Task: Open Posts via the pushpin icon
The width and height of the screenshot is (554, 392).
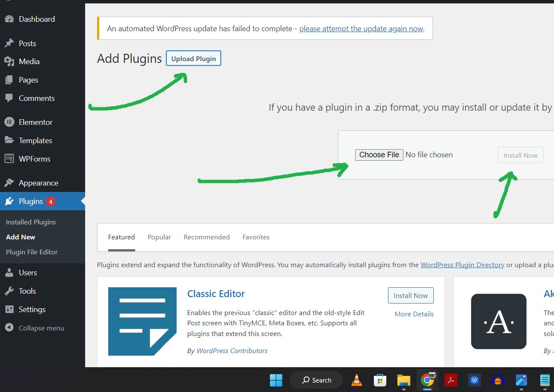Action: 9,43
